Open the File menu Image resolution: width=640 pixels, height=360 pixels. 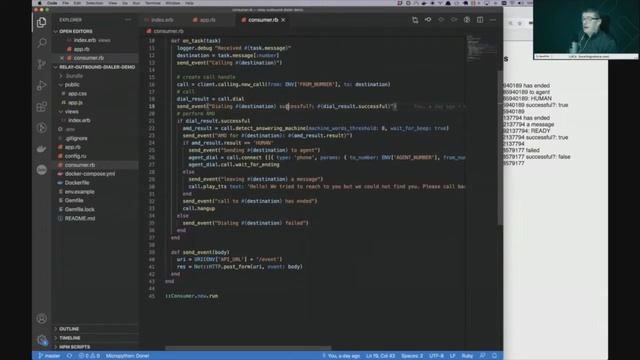66,3
